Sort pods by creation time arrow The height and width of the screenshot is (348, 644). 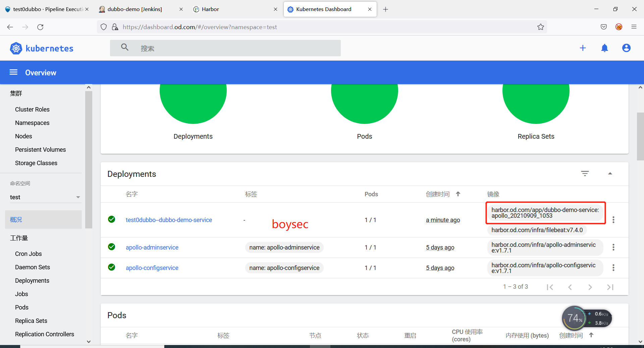[591, 335]
